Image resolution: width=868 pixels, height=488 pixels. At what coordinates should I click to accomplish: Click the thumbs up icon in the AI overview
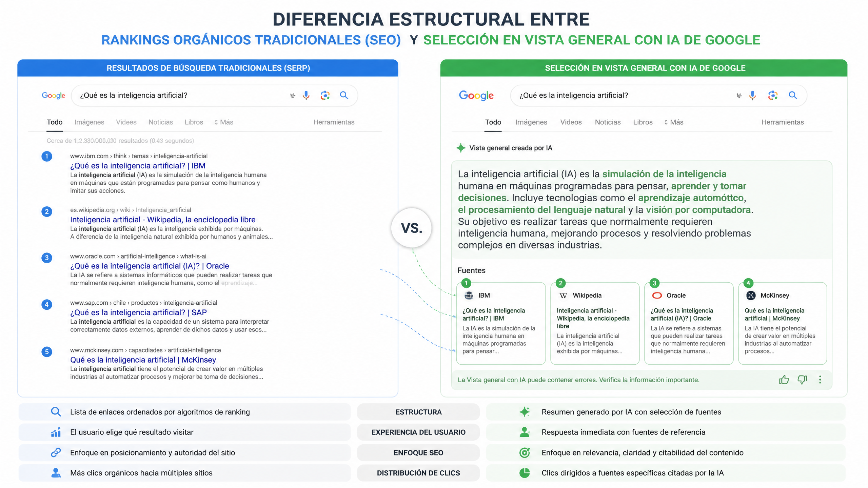(784, 380)
